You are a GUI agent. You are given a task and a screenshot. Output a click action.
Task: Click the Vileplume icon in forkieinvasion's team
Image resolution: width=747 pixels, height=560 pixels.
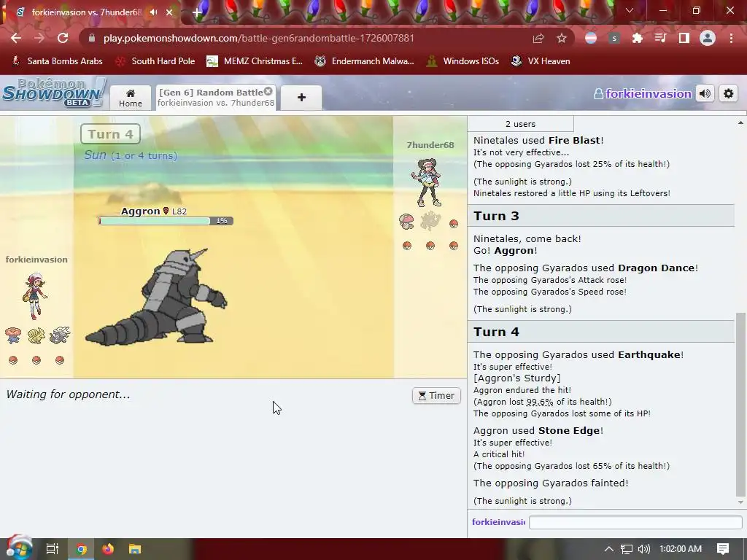pyautogui.click(x=13, y=335)
